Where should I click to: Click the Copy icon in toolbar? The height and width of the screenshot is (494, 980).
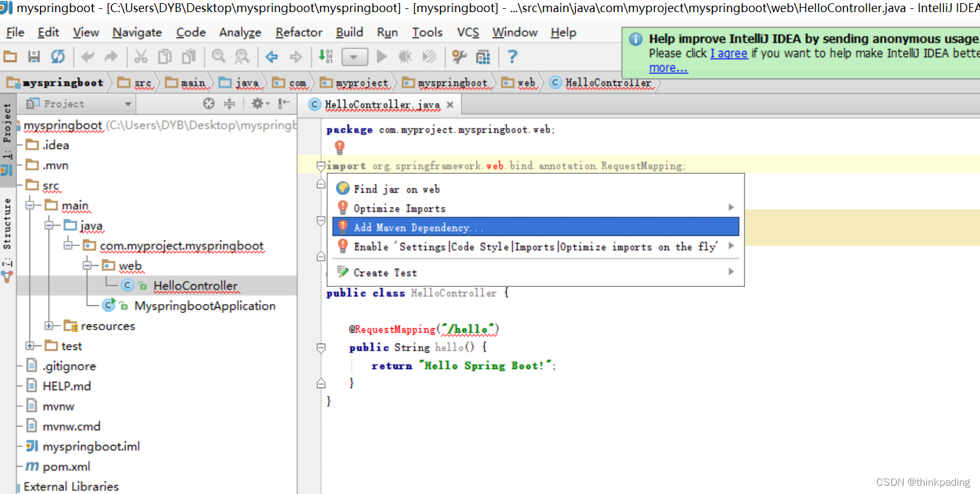pyautogui.click(x=165, y=57)
